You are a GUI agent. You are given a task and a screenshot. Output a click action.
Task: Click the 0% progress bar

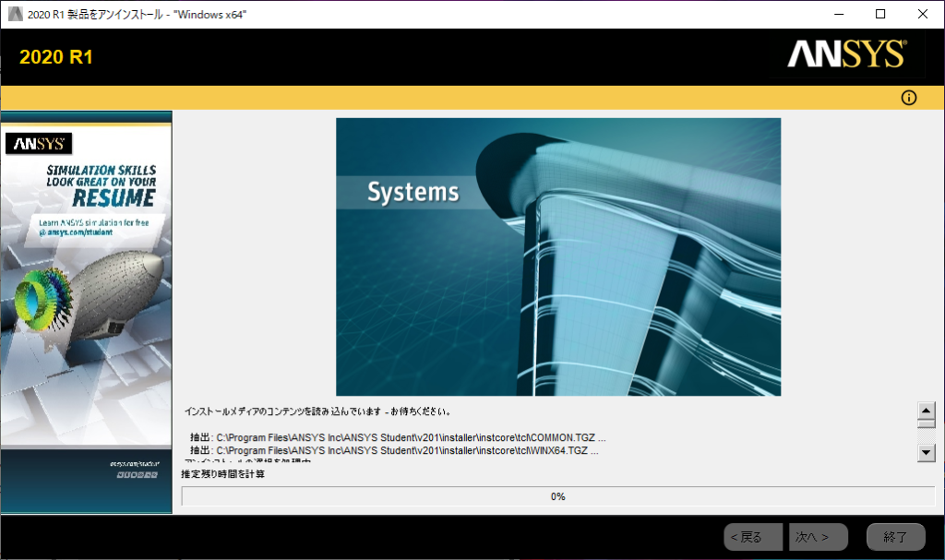pos(558,496)
